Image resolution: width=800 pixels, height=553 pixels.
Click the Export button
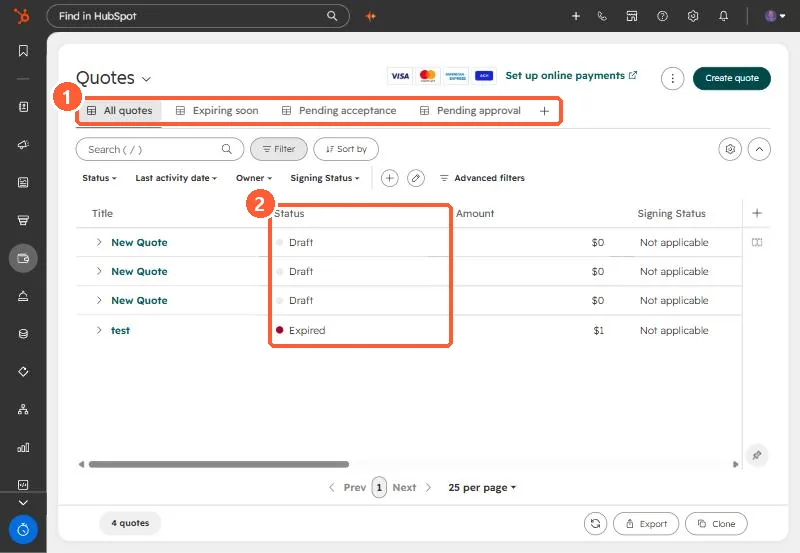click(646, 523)
